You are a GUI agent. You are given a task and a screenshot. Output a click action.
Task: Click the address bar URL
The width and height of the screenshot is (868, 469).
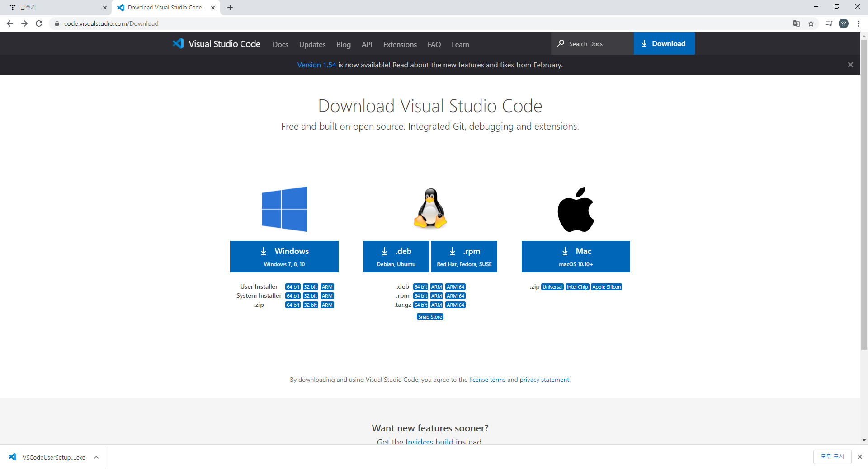[x=111, y=23]
